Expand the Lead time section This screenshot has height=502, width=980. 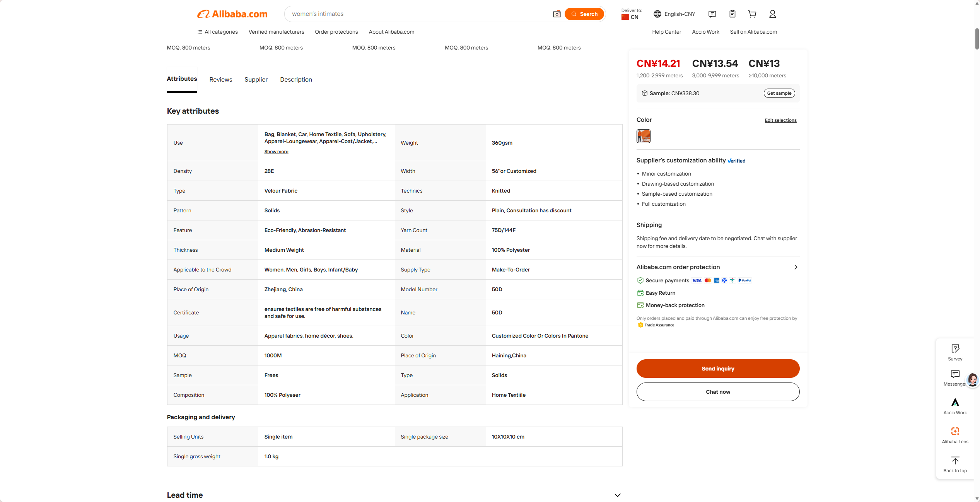[617, 495]
